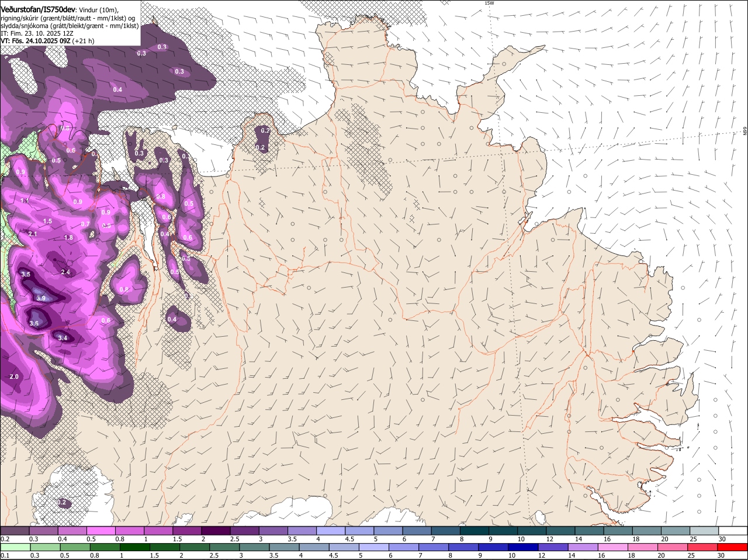Pick the upper legend magenta swatch between 0.5 and 0.8

(x=101, y=531)
